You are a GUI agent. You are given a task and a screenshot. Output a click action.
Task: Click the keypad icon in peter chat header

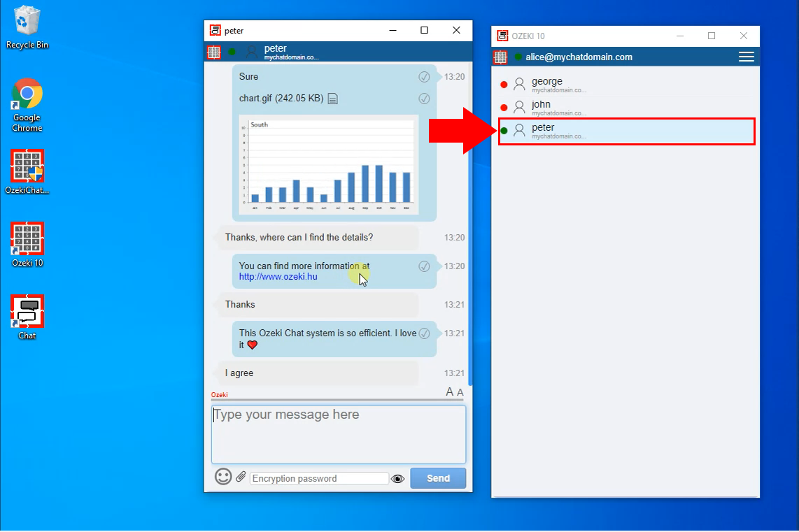point(214,52)
